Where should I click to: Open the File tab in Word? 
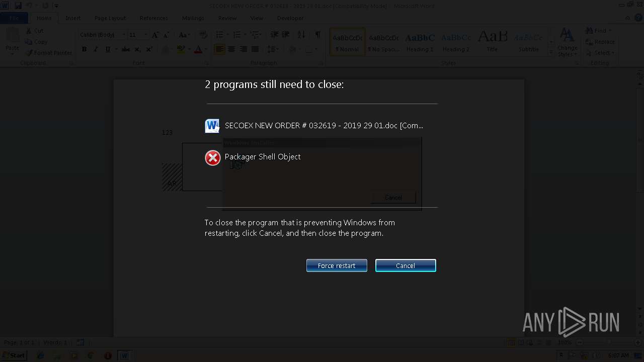pos(14,18)
